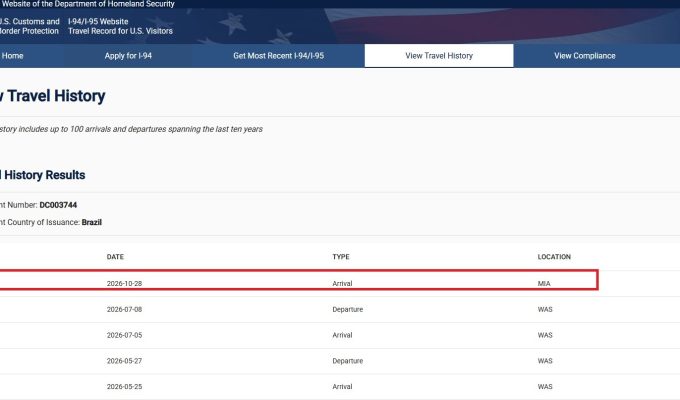Click Arrival type in 2026-05-25 row
Screen dimensions: 680x400
point(342,387)
